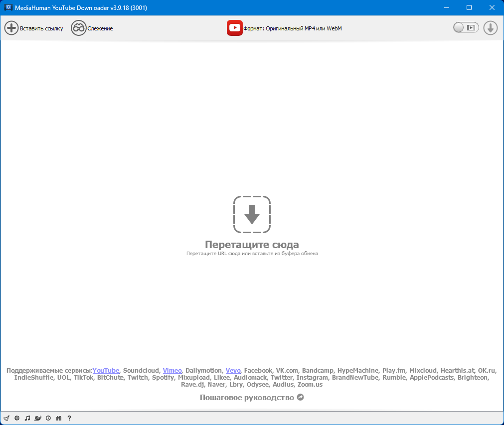Open the 'Формат: Оригинальный MP4 или WebM' selector

coord(293,28)
